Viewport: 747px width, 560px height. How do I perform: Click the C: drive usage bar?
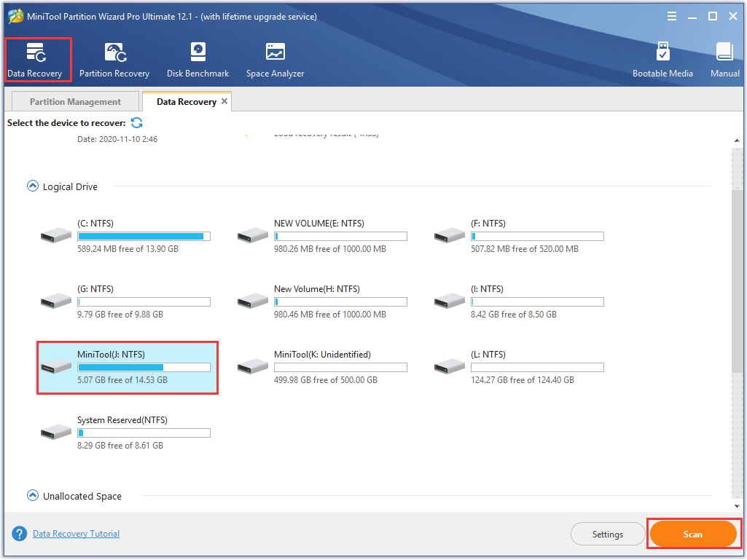tap(144, 236)
